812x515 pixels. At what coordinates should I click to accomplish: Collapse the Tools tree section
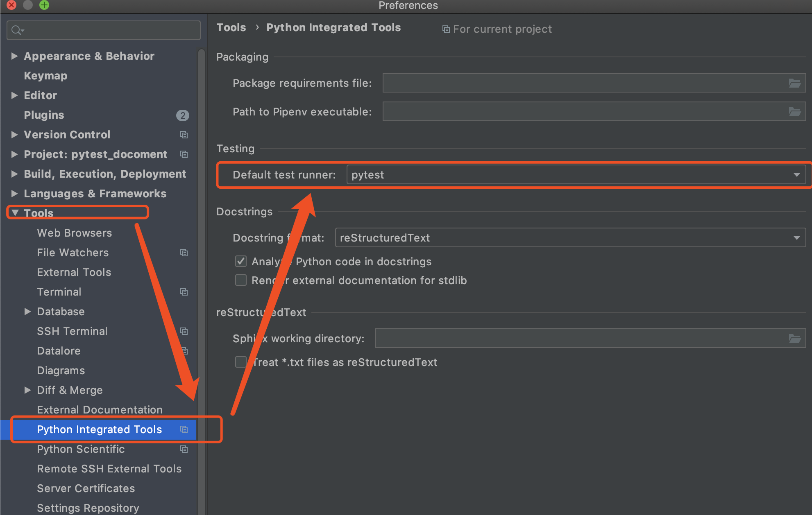(x=15, y=213)
